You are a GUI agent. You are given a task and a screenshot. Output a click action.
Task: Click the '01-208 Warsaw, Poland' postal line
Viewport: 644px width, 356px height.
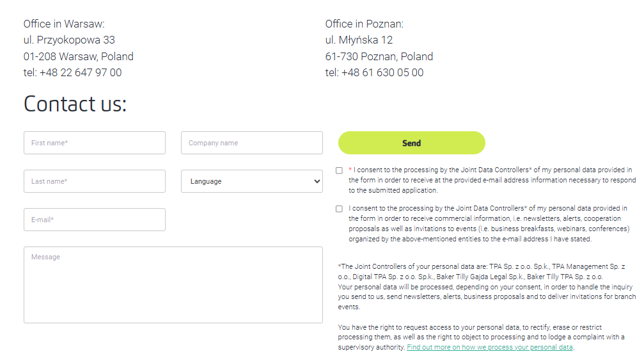pyautogui.click(x=79, y=56)
